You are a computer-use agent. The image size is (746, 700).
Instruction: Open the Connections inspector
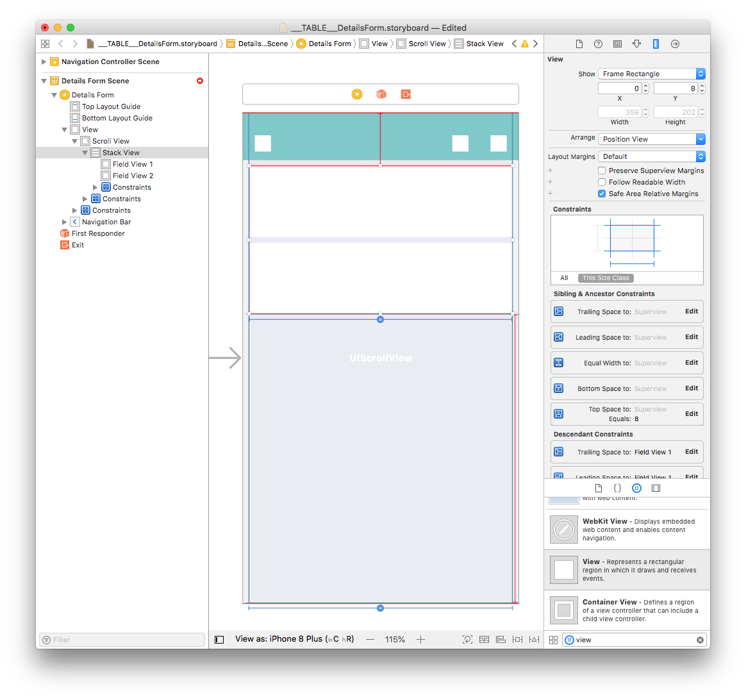[675, 44]
